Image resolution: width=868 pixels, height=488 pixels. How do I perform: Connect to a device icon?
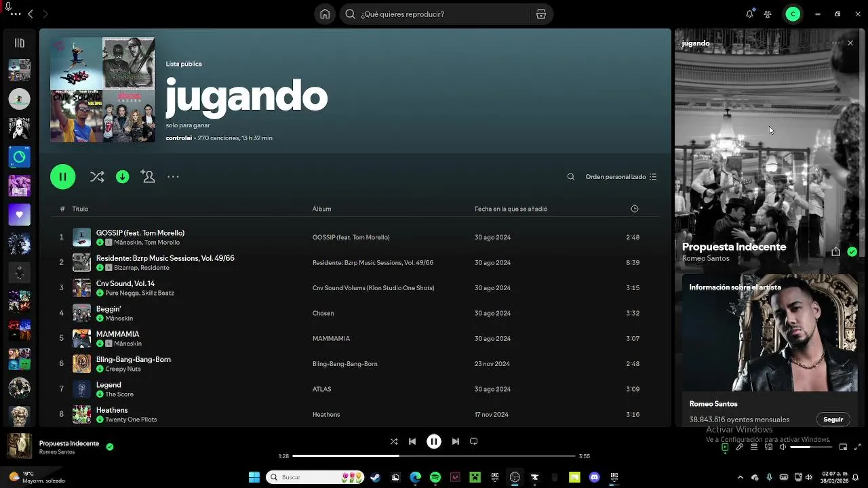768,447
